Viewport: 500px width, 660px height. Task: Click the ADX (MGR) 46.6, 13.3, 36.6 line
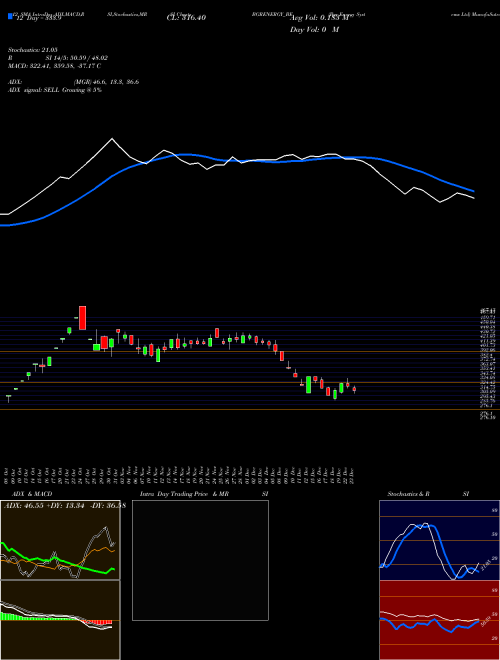pos(73,82)
